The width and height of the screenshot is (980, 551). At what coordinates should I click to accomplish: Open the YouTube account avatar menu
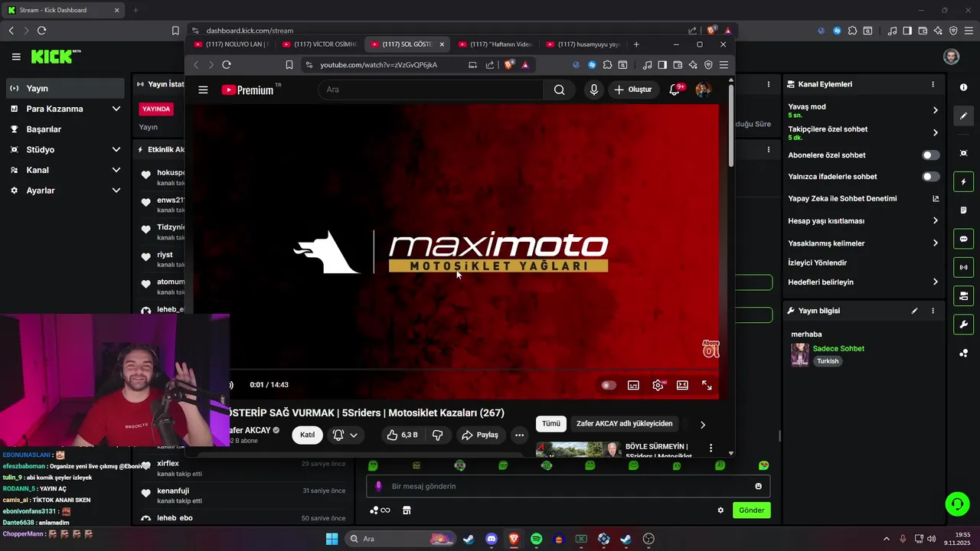tap(702, 90)
